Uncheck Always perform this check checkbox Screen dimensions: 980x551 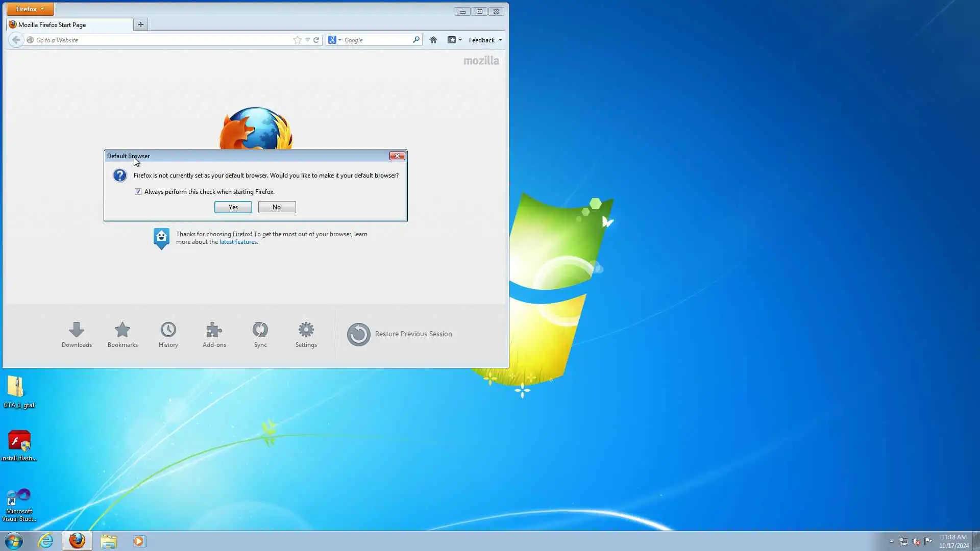[138, 192]
